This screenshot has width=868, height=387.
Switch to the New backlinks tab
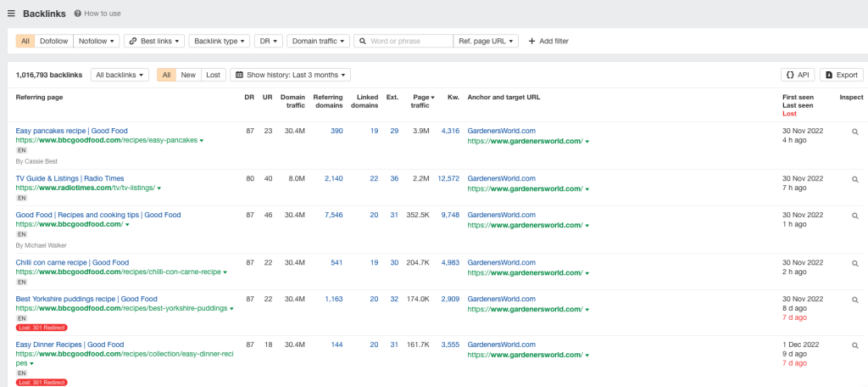point(188,75)
